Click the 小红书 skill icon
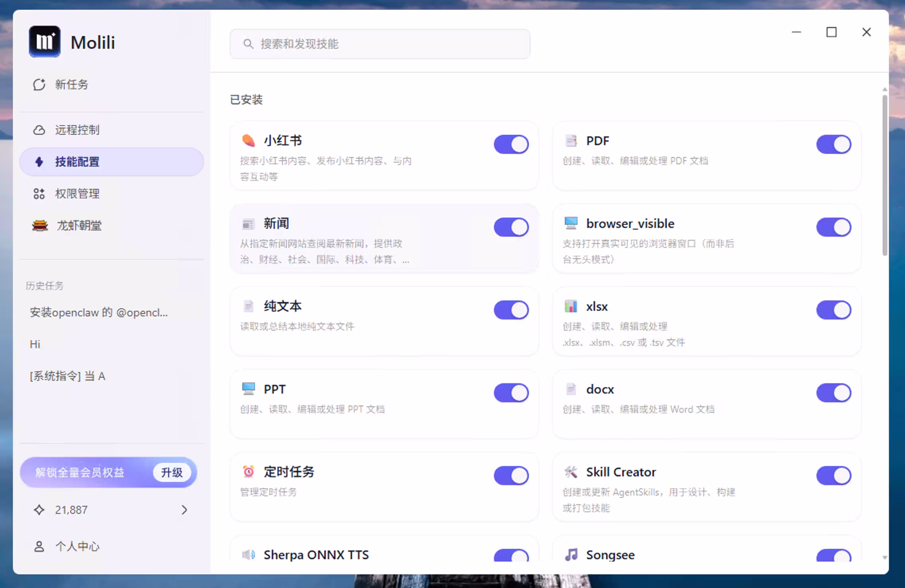This screenshot has height=588, width=905. point(249,140)
